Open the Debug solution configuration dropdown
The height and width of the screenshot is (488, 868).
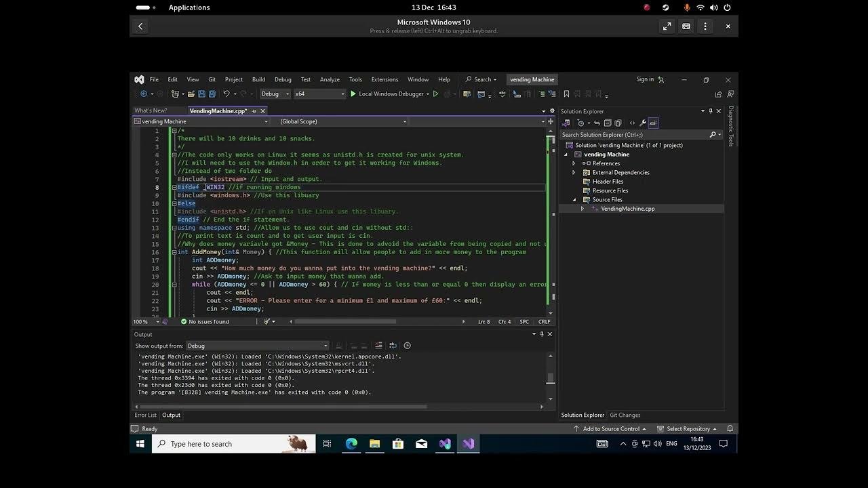pyautogui.click(x=275, y=94)
